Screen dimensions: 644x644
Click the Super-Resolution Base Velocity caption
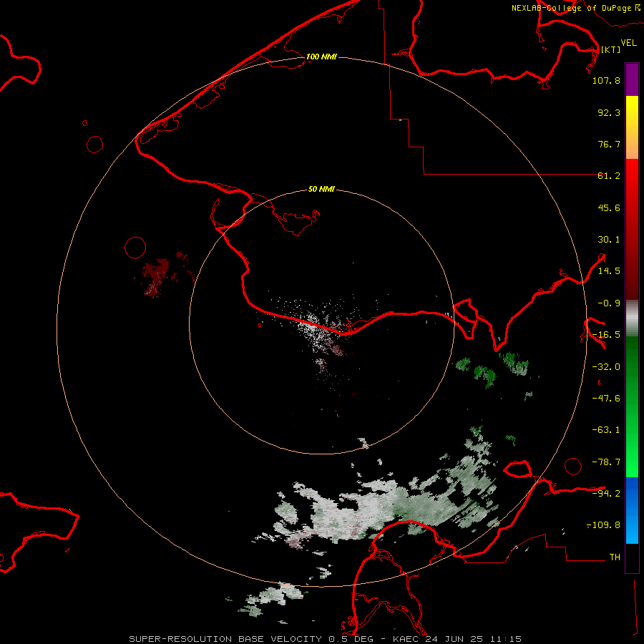326,639
